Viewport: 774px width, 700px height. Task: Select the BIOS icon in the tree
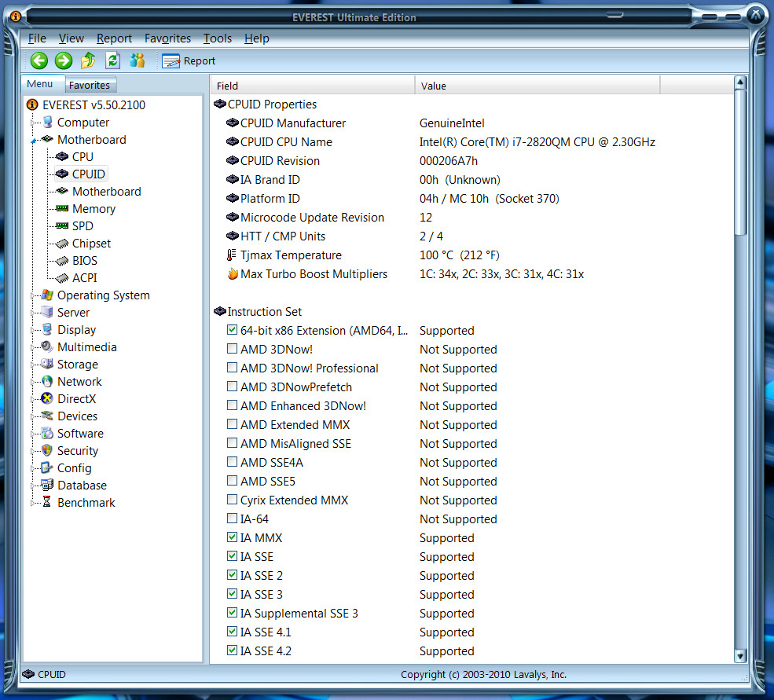pyautogui.click(x=62, y=261)
